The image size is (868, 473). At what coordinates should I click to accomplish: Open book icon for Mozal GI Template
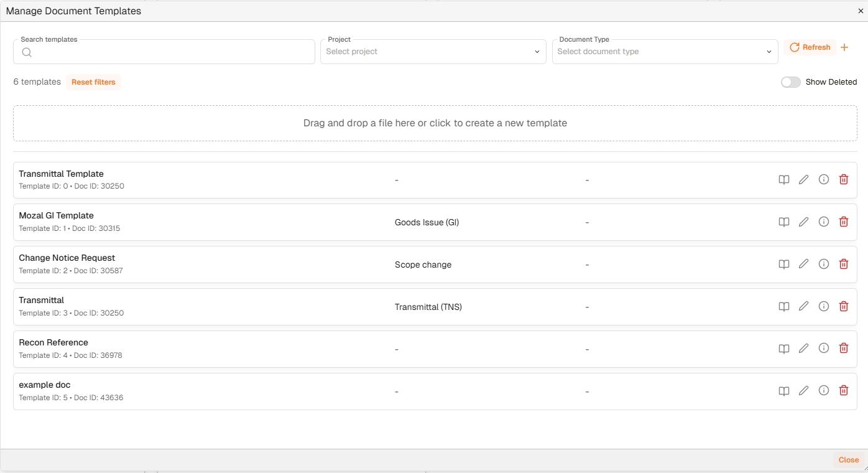[784, 222]
